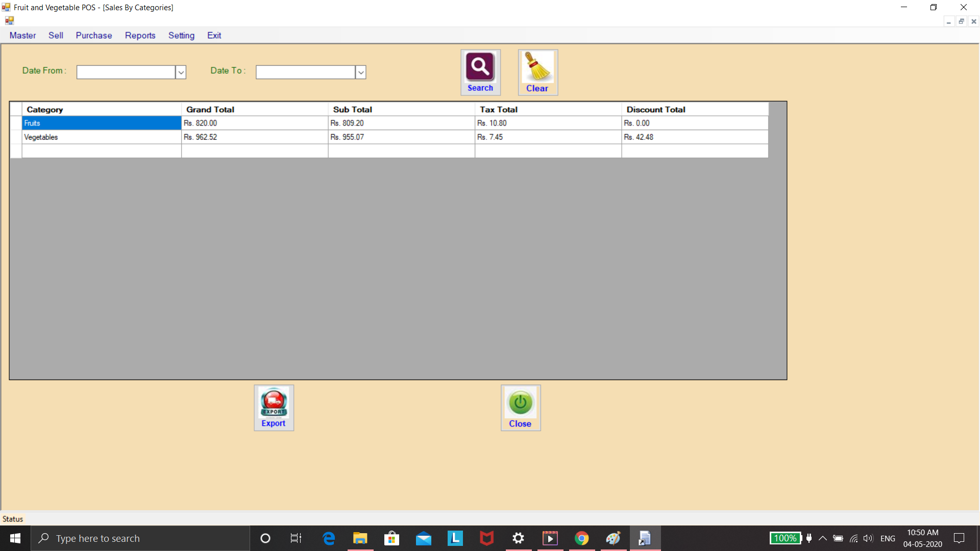Expand the Date To dropdown arrow
The image size is (980, 551).
point(360,72)
